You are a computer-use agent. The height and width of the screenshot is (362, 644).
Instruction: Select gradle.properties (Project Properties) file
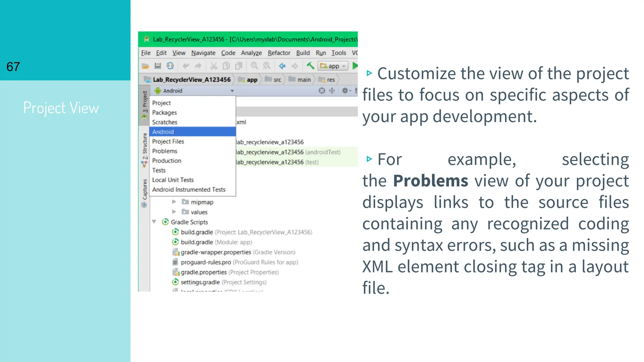225,272
